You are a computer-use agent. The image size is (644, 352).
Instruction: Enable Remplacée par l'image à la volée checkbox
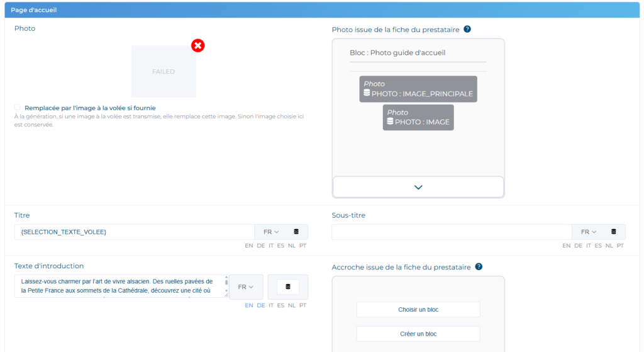17,107
